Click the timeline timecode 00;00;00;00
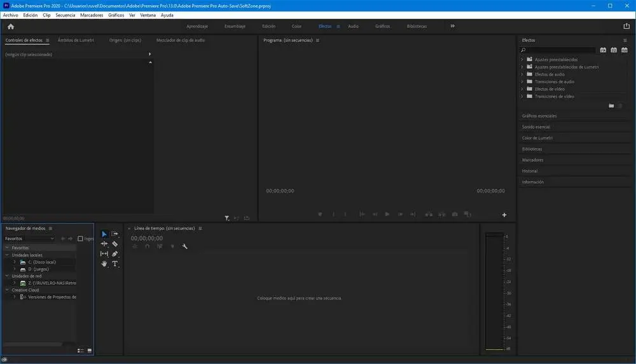636x364 pixels. (x=146, y=238)
